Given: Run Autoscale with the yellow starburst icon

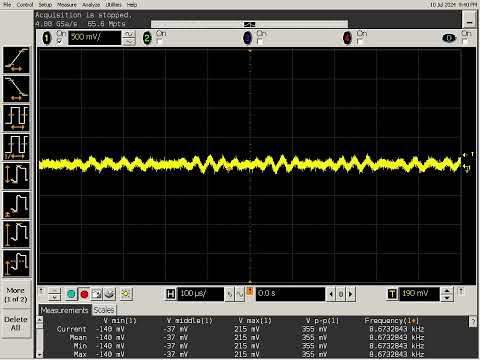Looking at the screenshot, I should pyautogui.click(x=126, y=294).
